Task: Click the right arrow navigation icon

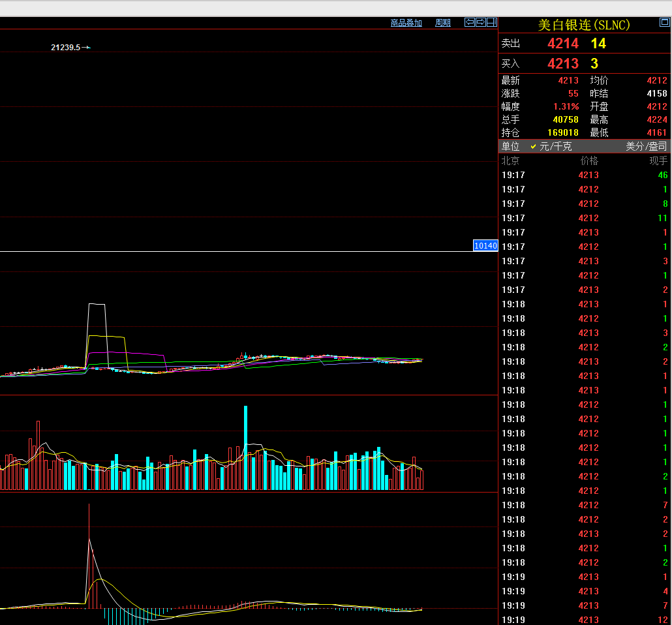Action: pos(480,22)
